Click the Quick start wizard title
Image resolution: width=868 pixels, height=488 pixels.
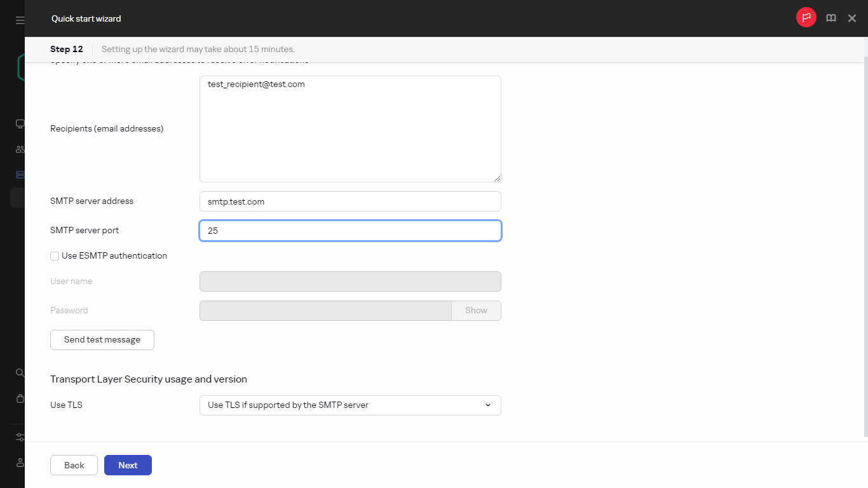click(x=86, y=18)
